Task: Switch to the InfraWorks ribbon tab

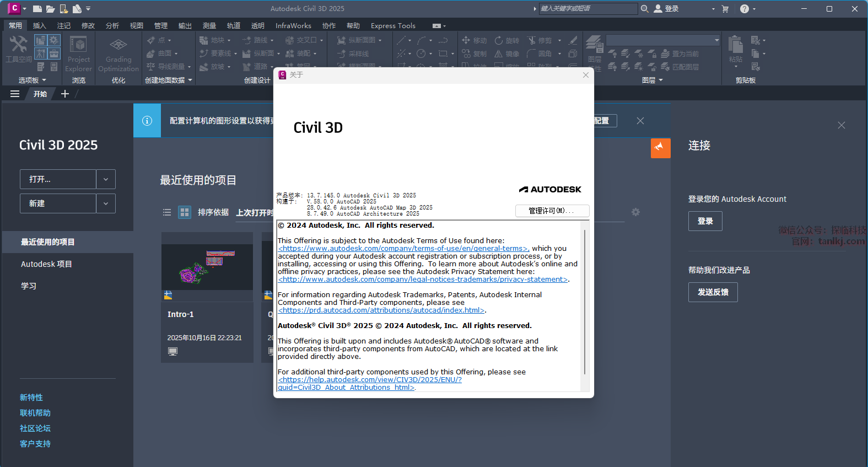Action: pyautogui.click(x=293, y=26)
